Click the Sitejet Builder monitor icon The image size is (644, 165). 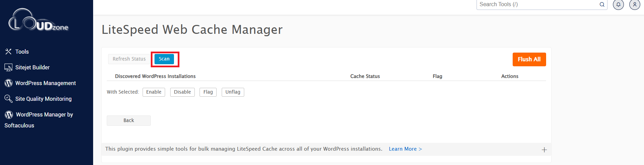(9, 67)
